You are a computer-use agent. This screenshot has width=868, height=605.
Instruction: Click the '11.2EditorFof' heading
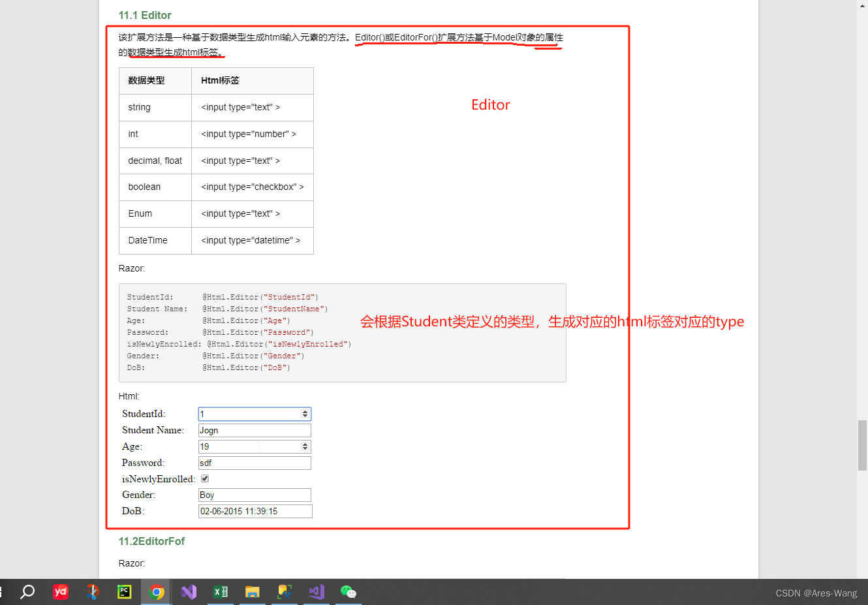pyautogui.click(x=151, y=541)
